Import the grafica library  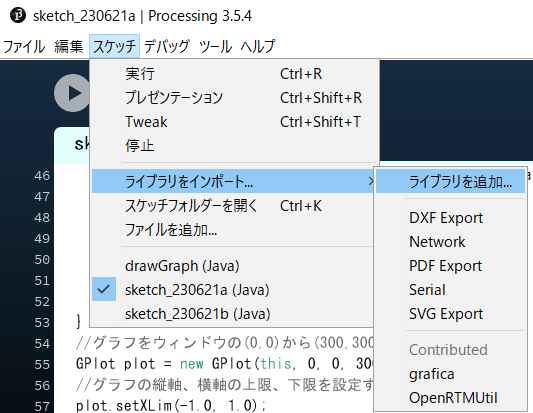[450, 374]
